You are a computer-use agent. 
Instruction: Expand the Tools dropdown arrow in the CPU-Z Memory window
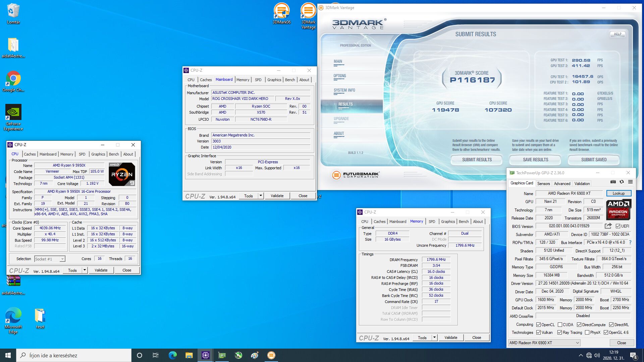[x=434, y=338]
